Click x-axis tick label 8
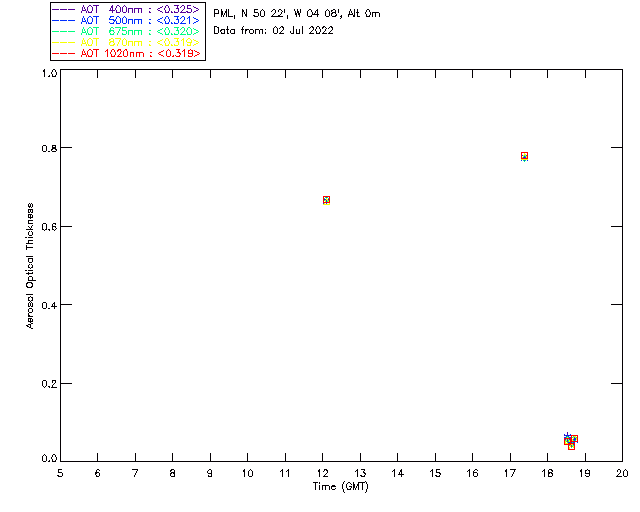Viewport: 640px width, 512px height. (173, 473)
